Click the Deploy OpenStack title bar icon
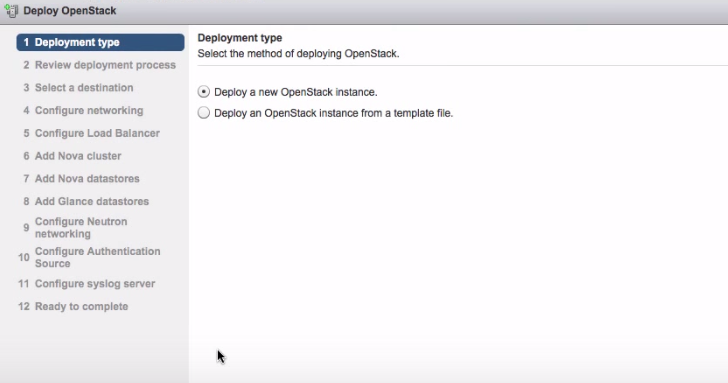Image resolution: width=728 pixels, height=383 pixels. pyautogui.click(x=11, y=10)
